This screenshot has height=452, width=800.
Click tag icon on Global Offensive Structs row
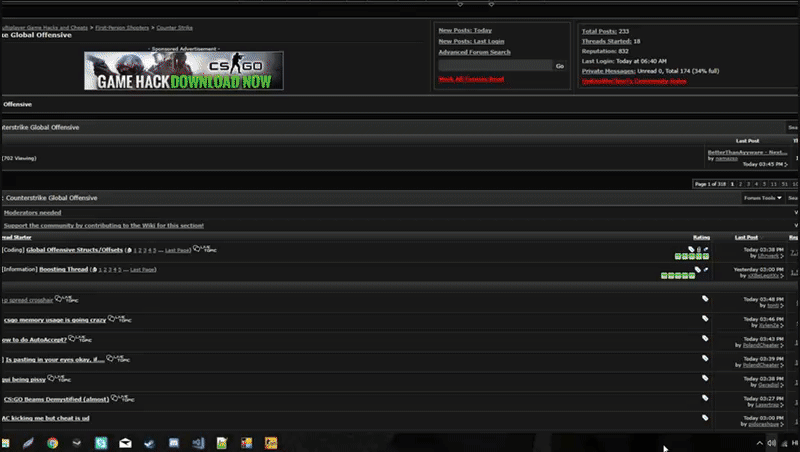691,249
